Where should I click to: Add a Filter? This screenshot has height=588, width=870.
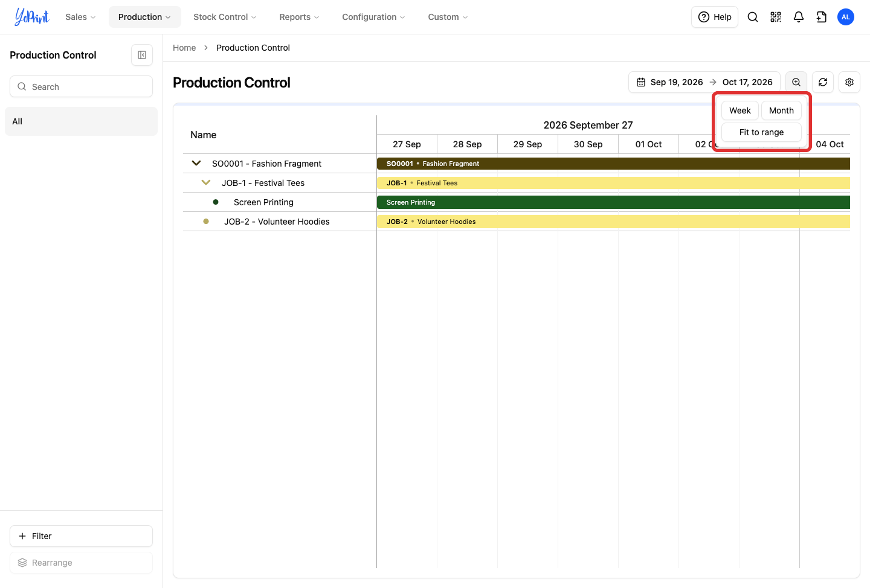click(x=81, y=536)
